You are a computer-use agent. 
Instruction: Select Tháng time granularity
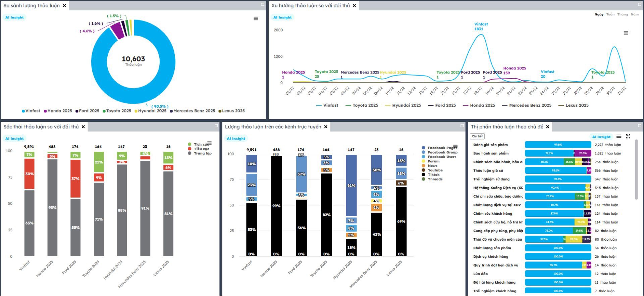coord(623,14)
